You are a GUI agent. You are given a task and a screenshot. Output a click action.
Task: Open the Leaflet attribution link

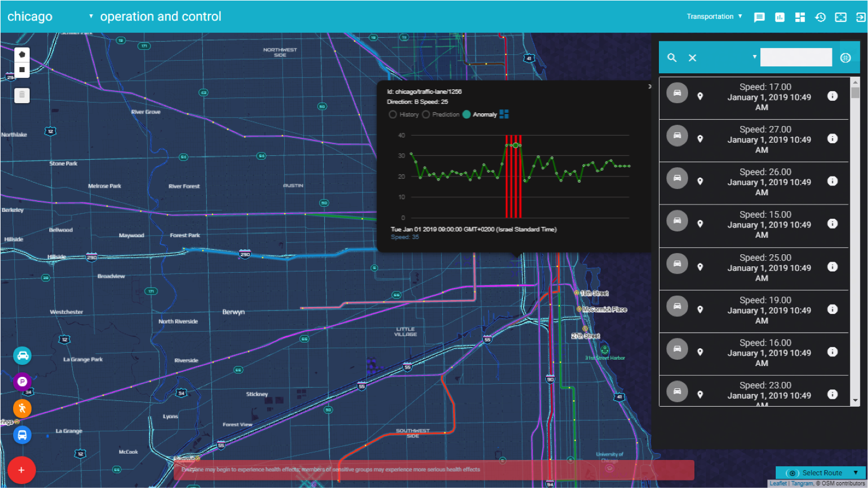777,483
